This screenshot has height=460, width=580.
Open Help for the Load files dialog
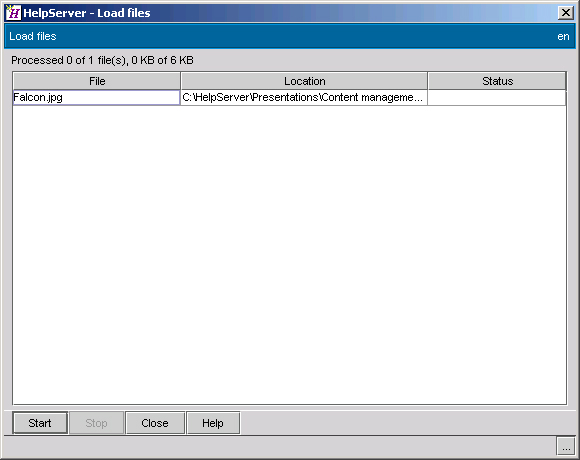pyautogui.click(x=213, y=423)
